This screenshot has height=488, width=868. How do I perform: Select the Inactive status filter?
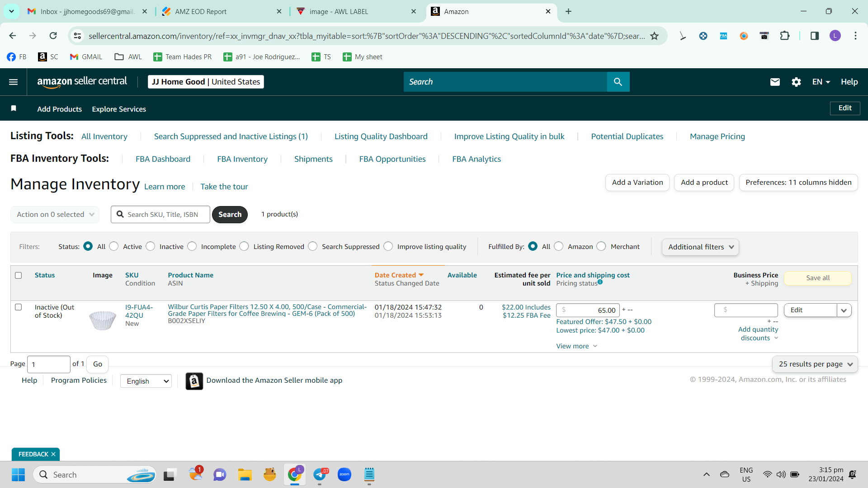point(151,246)
